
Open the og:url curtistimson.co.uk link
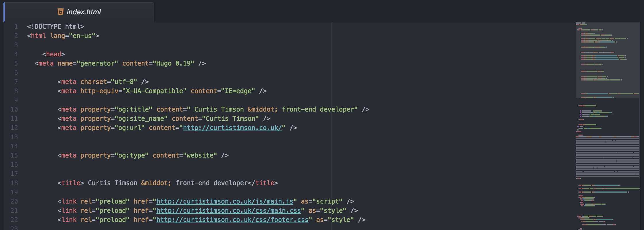[x=232, y=128]
